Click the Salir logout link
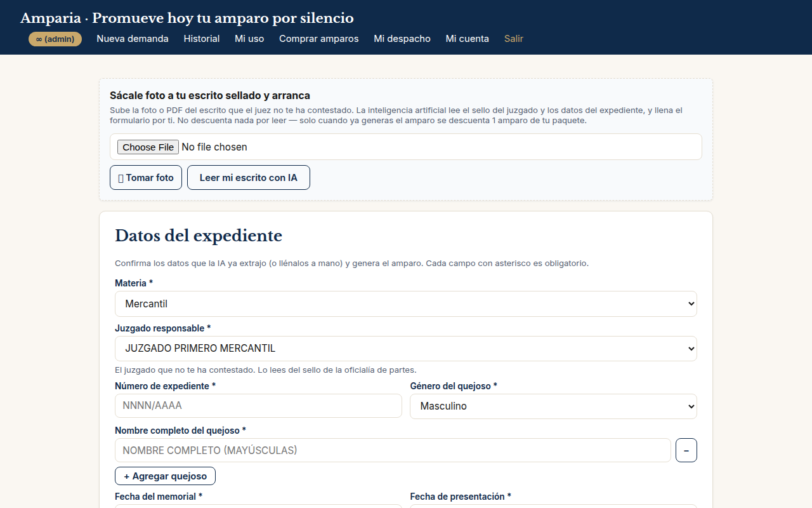The height and width of the screenshot is (508, 812). tap(514, 39)
